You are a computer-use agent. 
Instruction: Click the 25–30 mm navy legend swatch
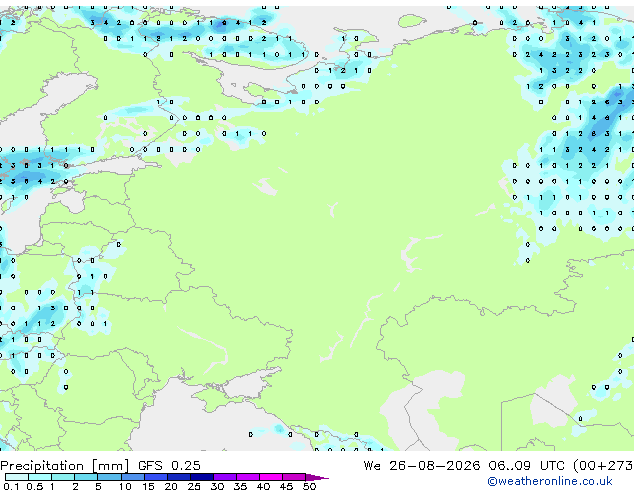(201, 477)
